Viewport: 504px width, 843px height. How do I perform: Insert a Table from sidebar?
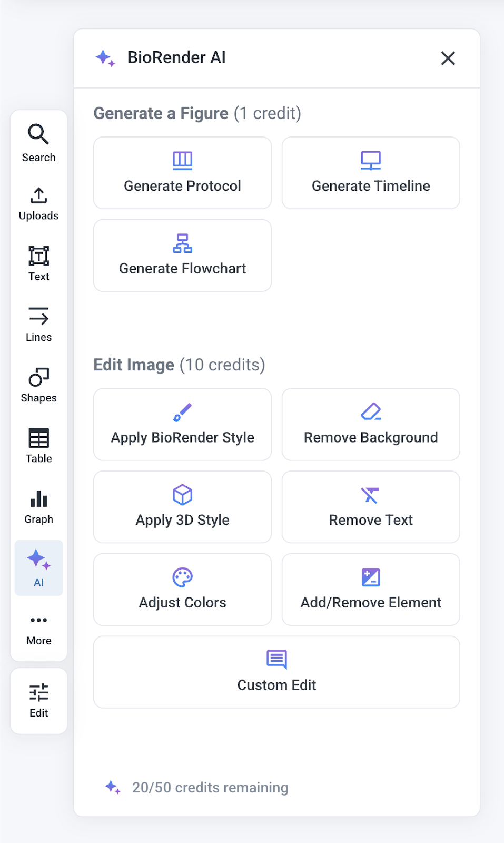click(38, 446)
